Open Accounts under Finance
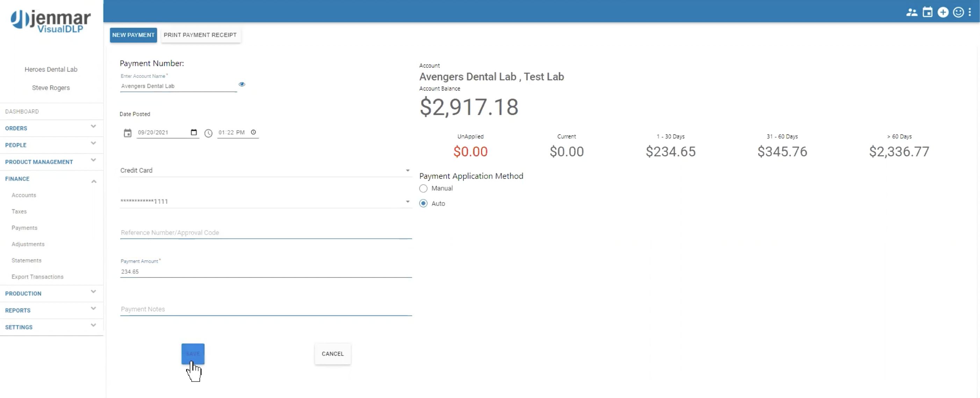 point(23,195)
